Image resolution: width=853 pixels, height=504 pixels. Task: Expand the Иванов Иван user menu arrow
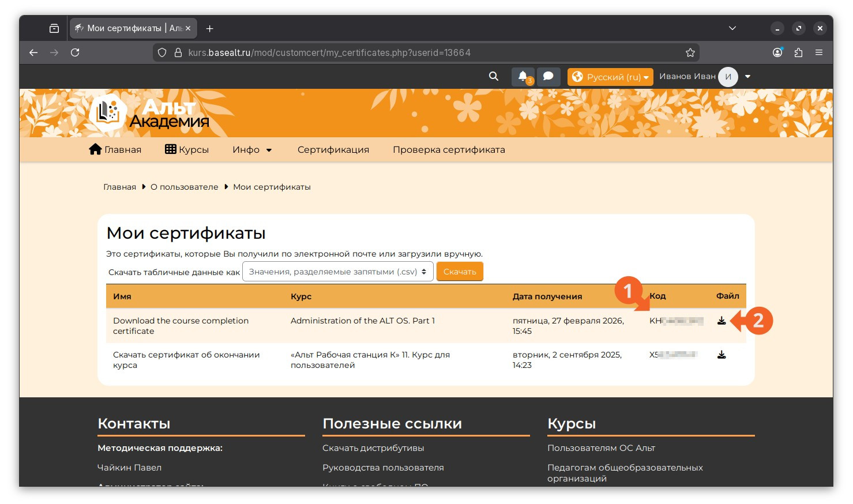pos(747,76)
